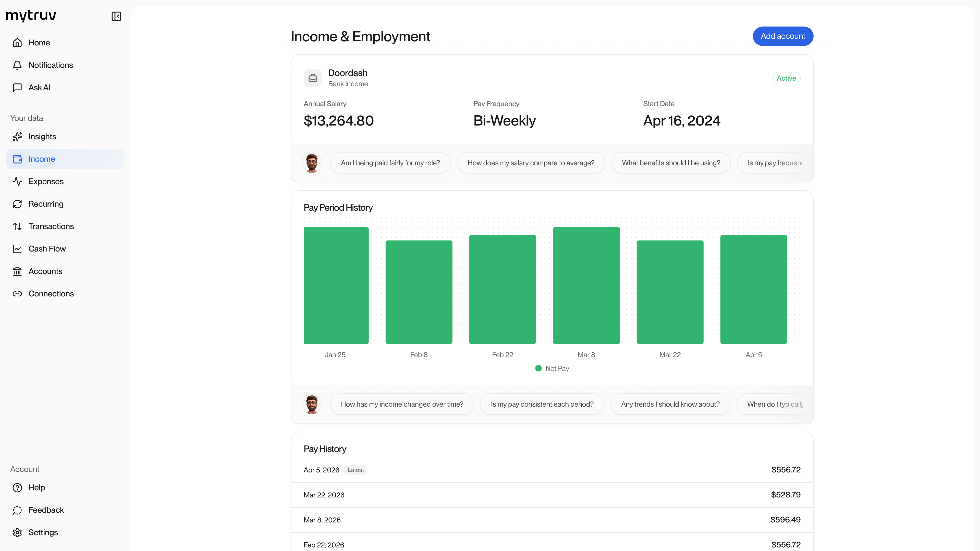
Task: Open Transactions in sidebar
Action: tap(65, 226)
